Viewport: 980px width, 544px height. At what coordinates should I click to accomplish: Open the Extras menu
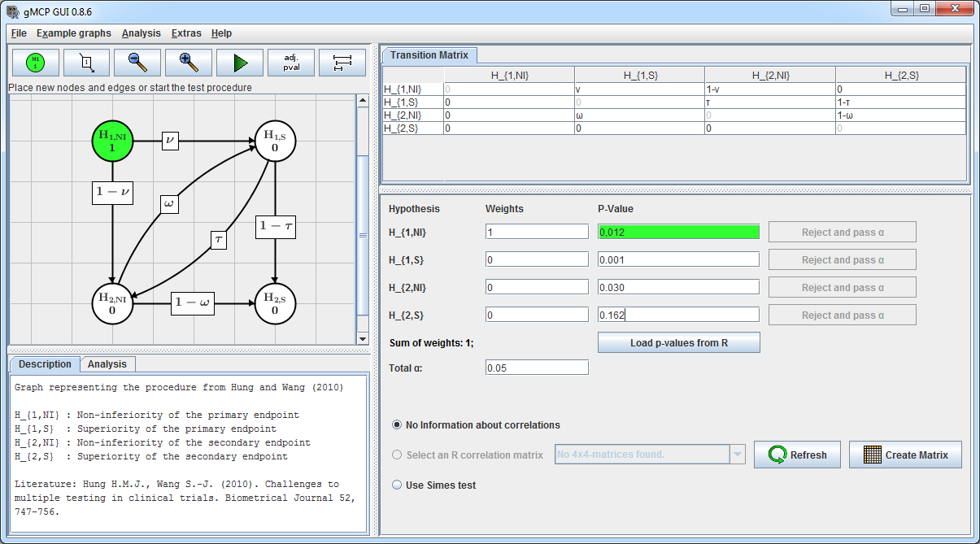(x=186, y=33)
